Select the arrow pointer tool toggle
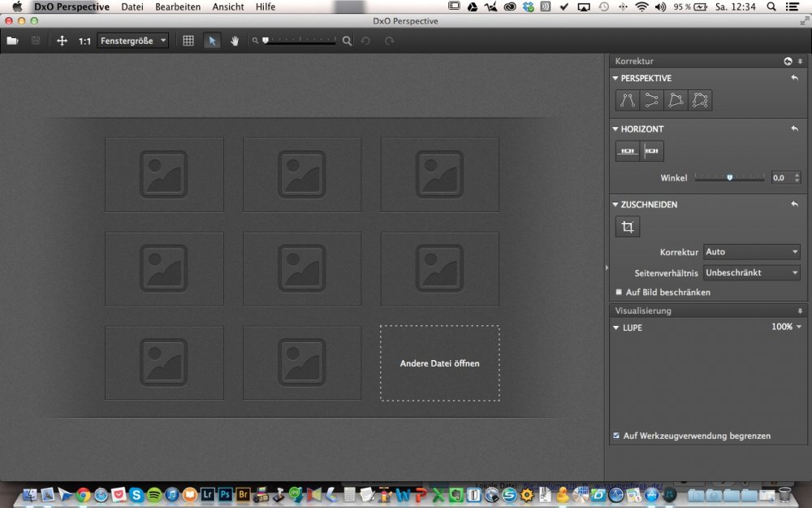The image size is (812, 508). click(212, 41)
